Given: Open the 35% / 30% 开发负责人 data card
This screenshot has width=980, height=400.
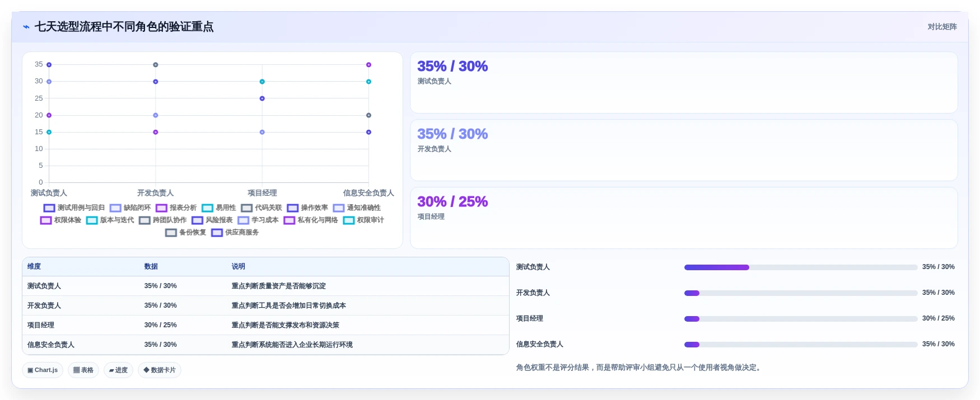Looking at the screenshot, I should click(x=684, y=150).
